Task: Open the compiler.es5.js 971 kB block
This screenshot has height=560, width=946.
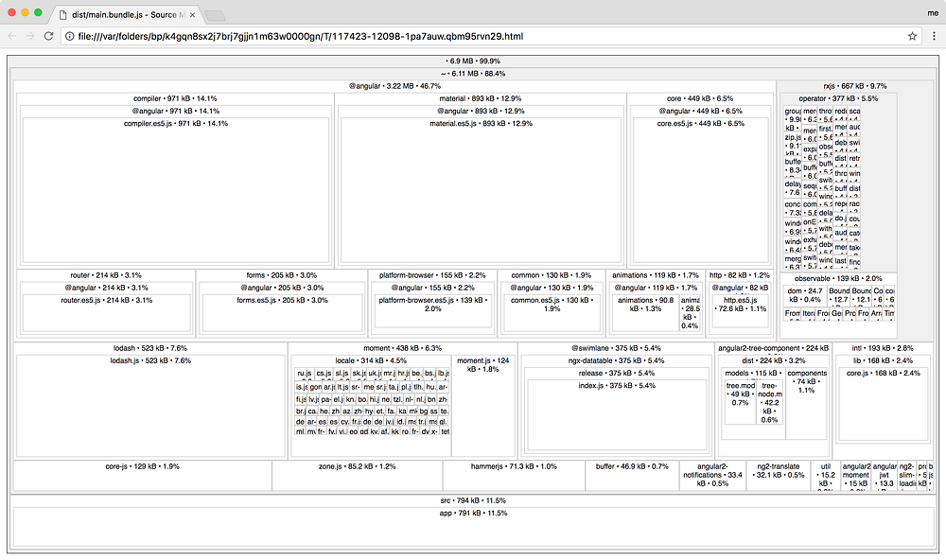Action: pyautogui.click(x=176, y=190)
